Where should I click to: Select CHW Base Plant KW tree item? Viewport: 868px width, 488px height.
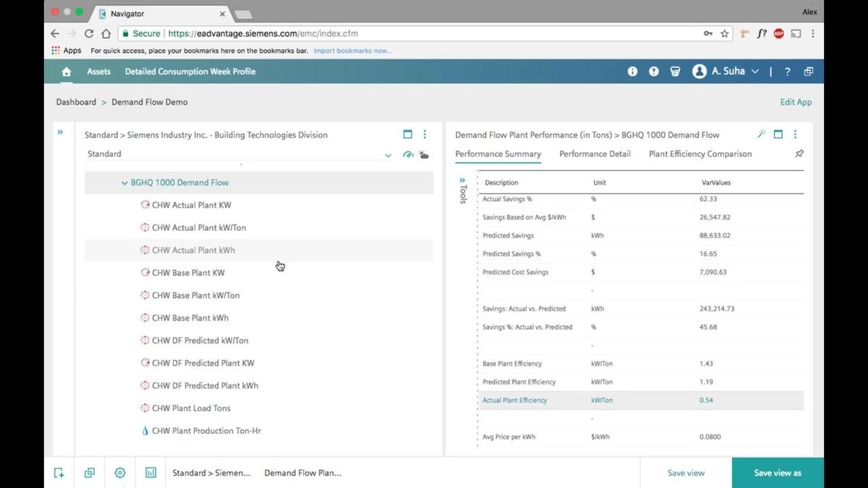tap(188, 273)
